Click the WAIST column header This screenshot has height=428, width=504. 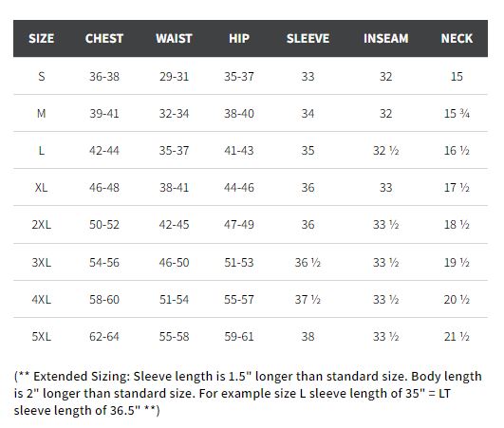click(x=174, y=39)
